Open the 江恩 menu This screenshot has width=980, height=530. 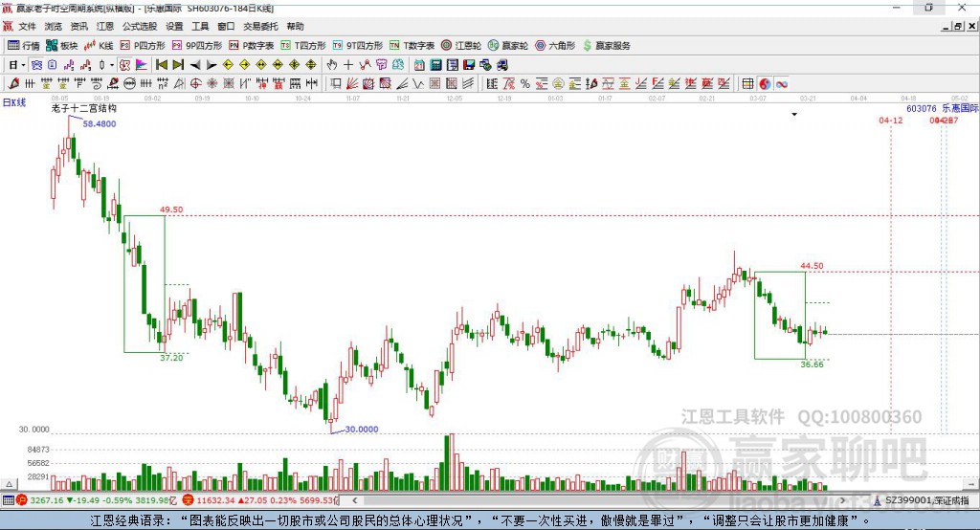(x=105, y=26)
